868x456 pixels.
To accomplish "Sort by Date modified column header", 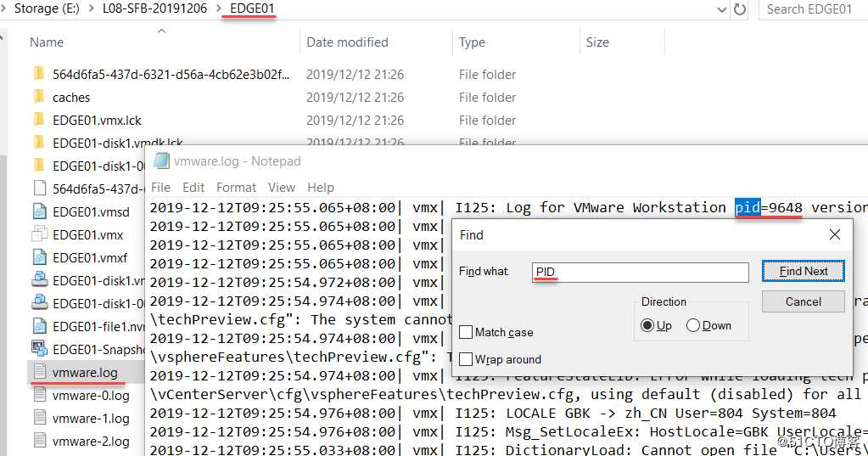I will point(347,42).
